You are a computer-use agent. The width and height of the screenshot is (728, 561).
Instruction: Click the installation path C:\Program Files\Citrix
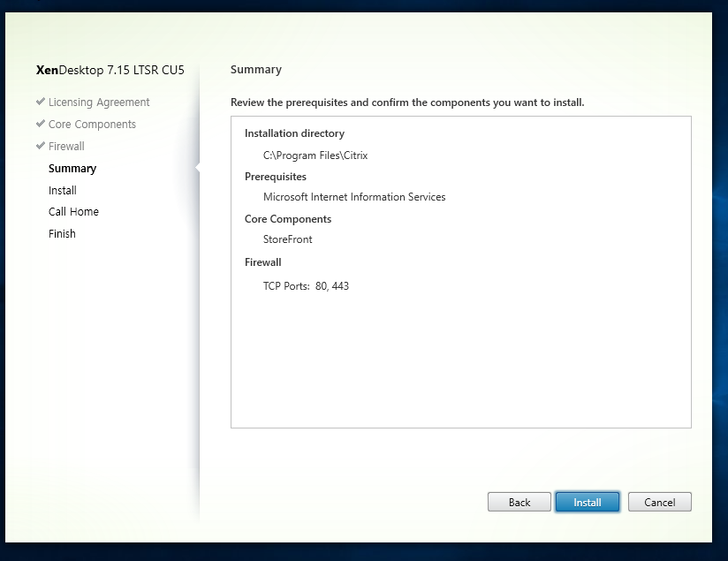tap(315, 155)
